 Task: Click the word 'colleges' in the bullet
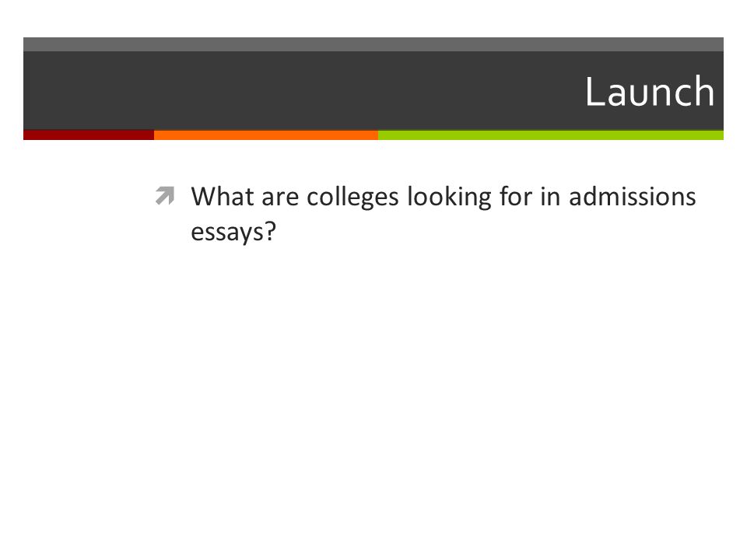click(x=352, y=197)
